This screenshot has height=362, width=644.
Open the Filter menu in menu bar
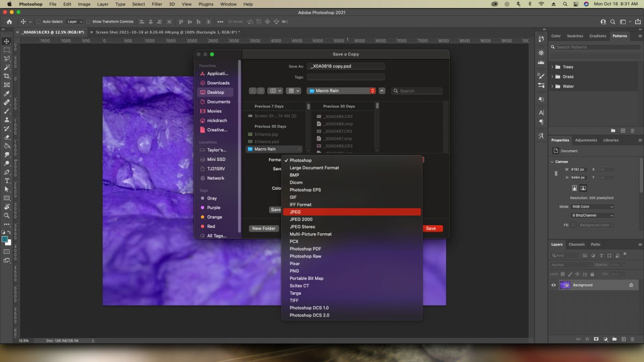tap(157, 4)
